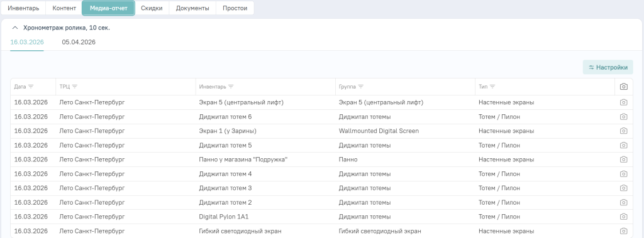Viewport: 644px width, 238px height.
Task: Open photo for Диджитал тотем 2 row
Action: click(623, 202)
